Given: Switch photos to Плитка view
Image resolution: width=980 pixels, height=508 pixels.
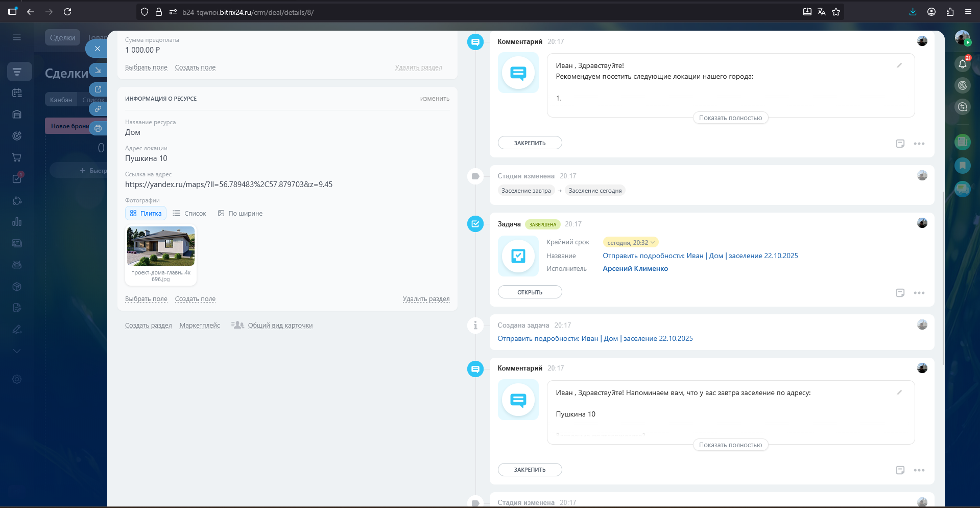Looking at the screenshot, I should click(146, 213).
